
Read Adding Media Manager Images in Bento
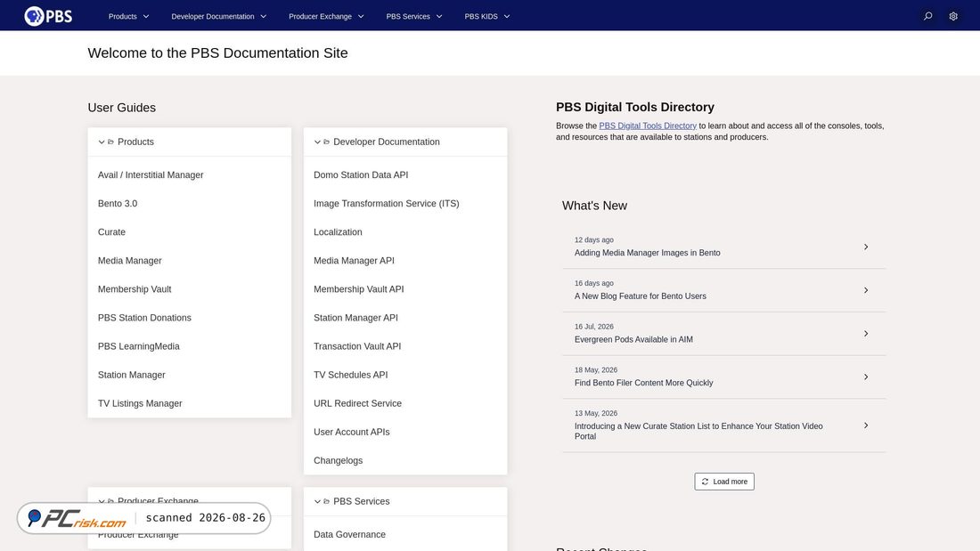pyautogui.click(x=647, y=253)
